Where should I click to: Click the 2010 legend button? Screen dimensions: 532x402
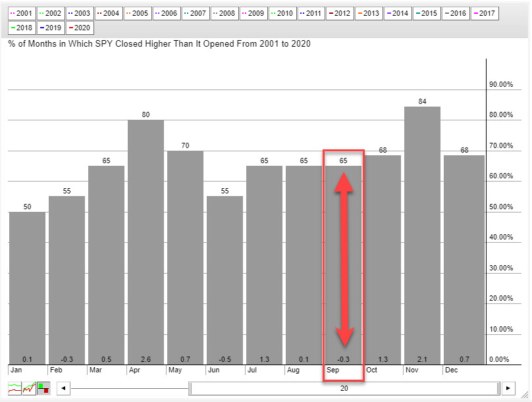pyautogui.click(x=282, y=13)
